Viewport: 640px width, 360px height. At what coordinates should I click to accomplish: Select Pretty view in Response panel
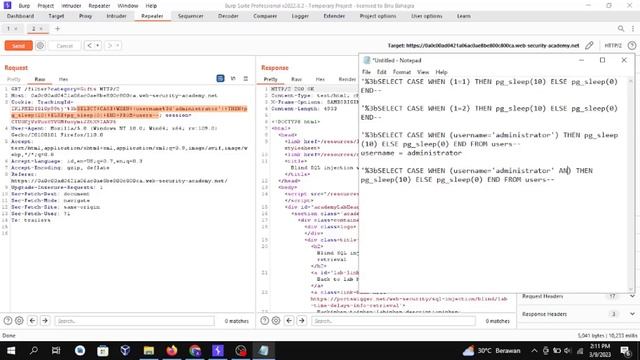coord(270,79)
